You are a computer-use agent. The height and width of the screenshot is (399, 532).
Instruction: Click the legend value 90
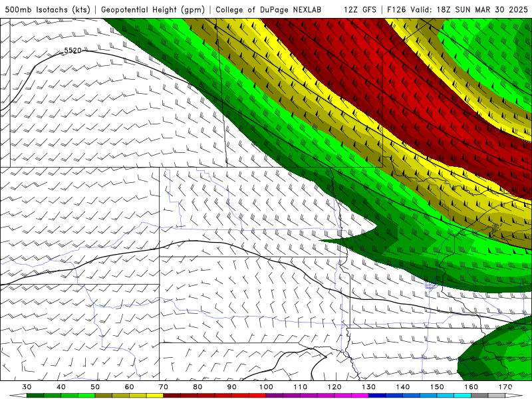point(232,387)
